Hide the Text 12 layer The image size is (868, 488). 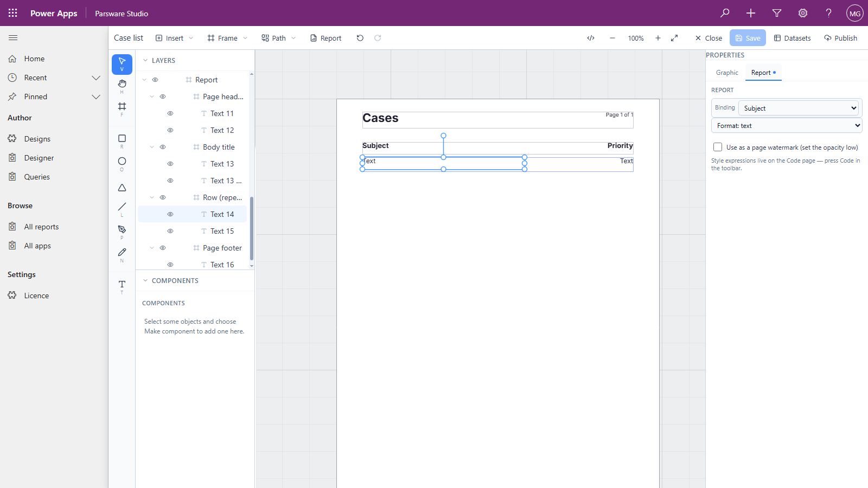(x=170, y=130)
